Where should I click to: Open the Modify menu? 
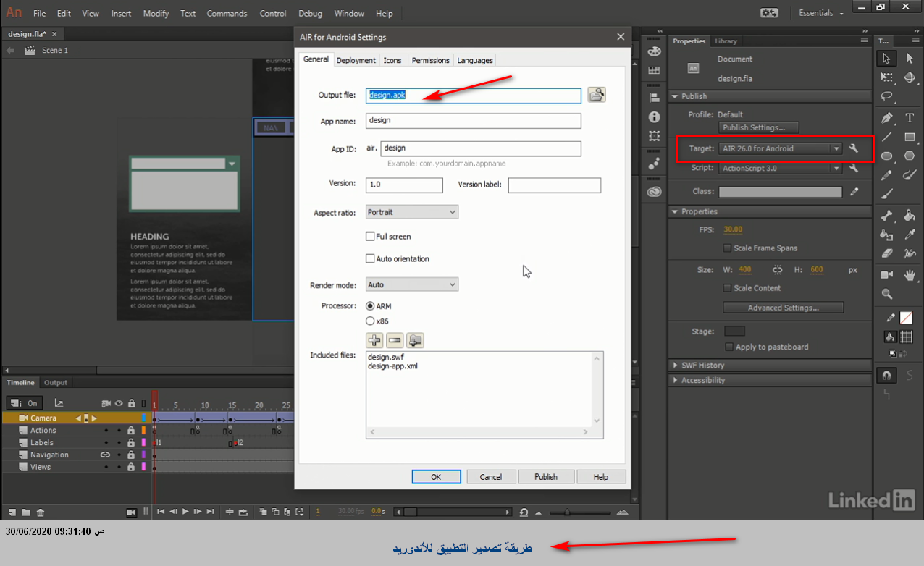pos(156,13)
